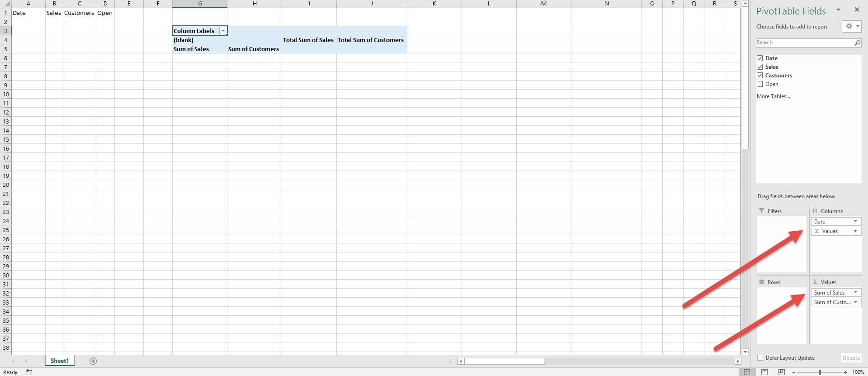Click the zoom out minus icon
868x376 pixels.
point(794,372)
